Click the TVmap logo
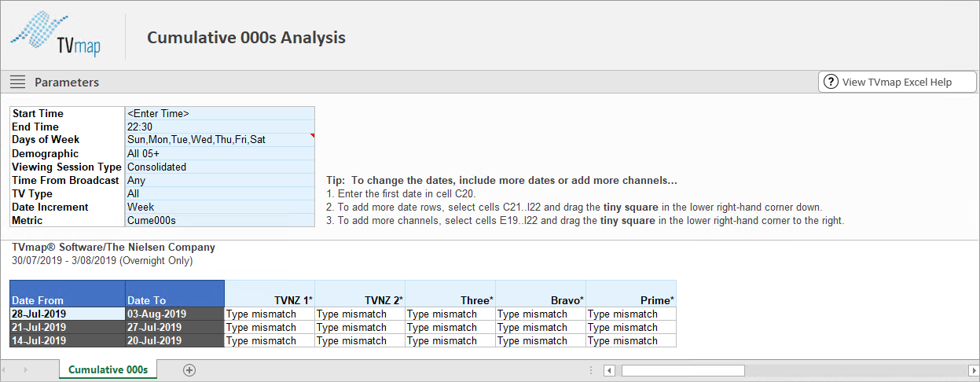Viewport: 980px width, 382px height. pos(55,35)
